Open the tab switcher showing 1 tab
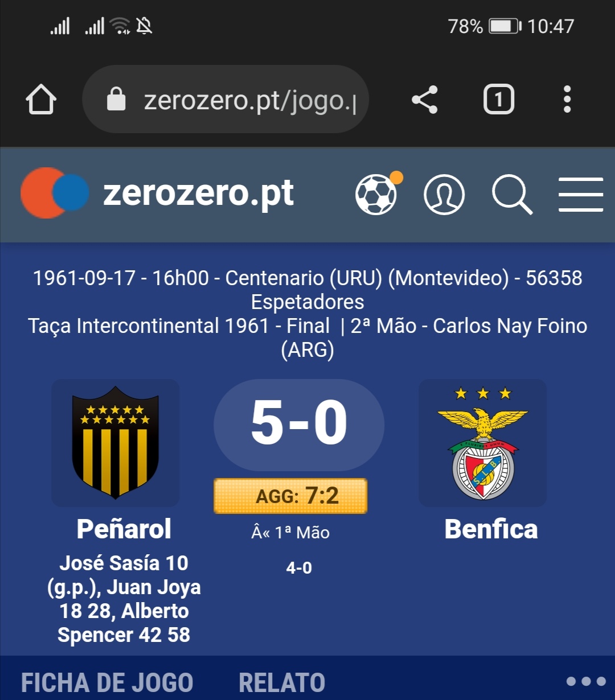Viewport: 615px width, 700px height. click(499, 100)
